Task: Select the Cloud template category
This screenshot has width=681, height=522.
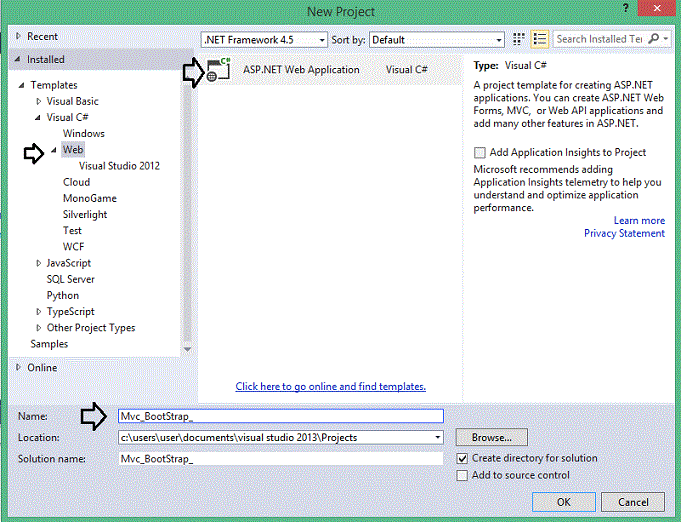Action: tap(76, 182)
